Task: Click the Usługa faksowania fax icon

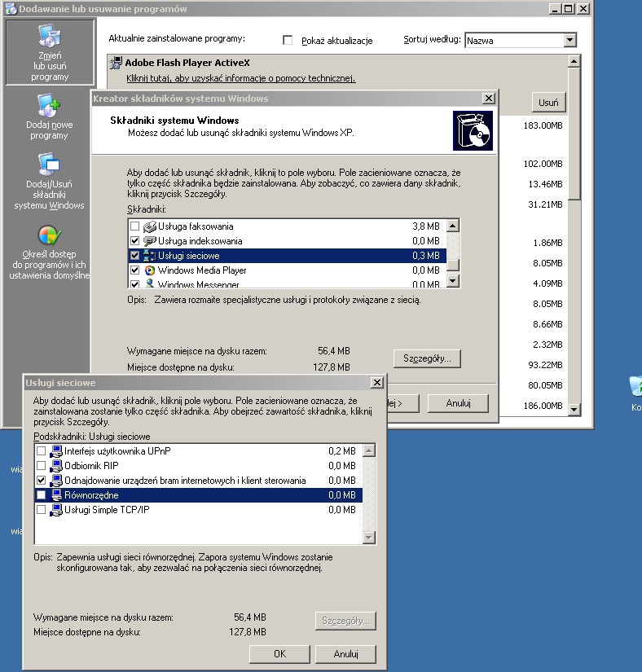Action: coord(150,226)
